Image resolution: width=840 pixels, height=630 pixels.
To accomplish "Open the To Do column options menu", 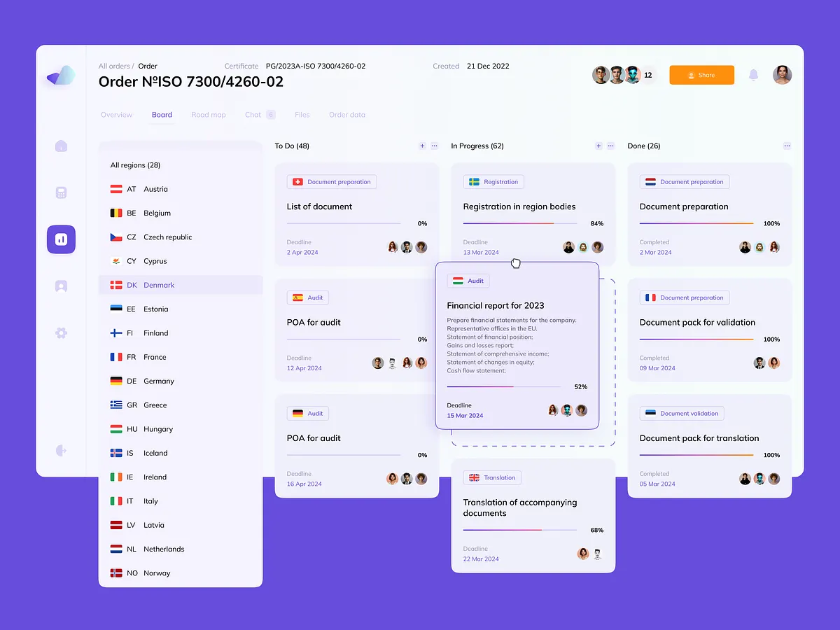I will (435, 146).
